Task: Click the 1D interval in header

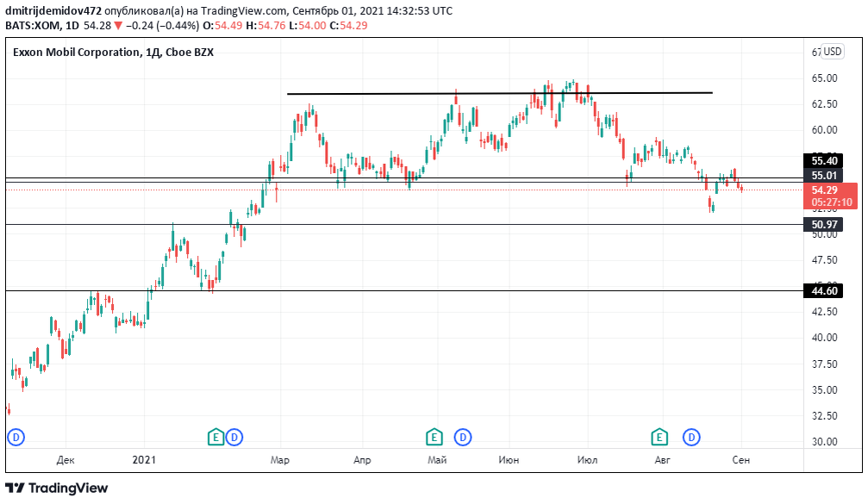Action: [72, 26]
